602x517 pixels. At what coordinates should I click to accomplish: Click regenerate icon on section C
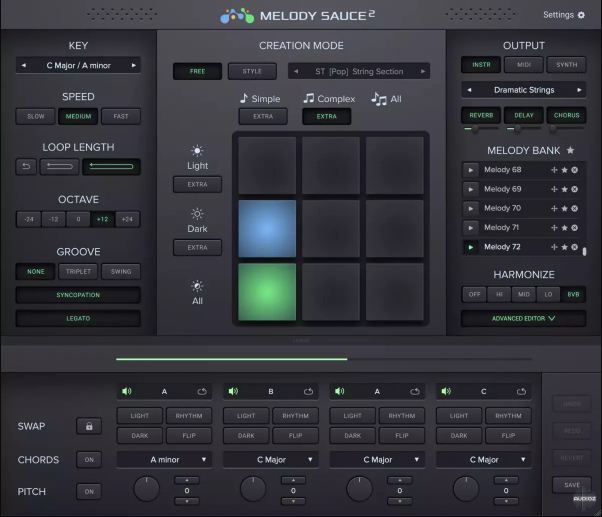pyautogui.click(x=521, y=391)
